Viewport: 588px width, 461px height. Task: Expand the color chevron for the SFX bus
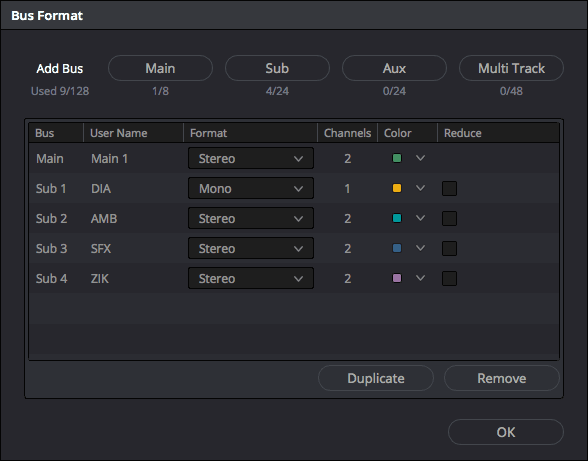coord(420,248)
